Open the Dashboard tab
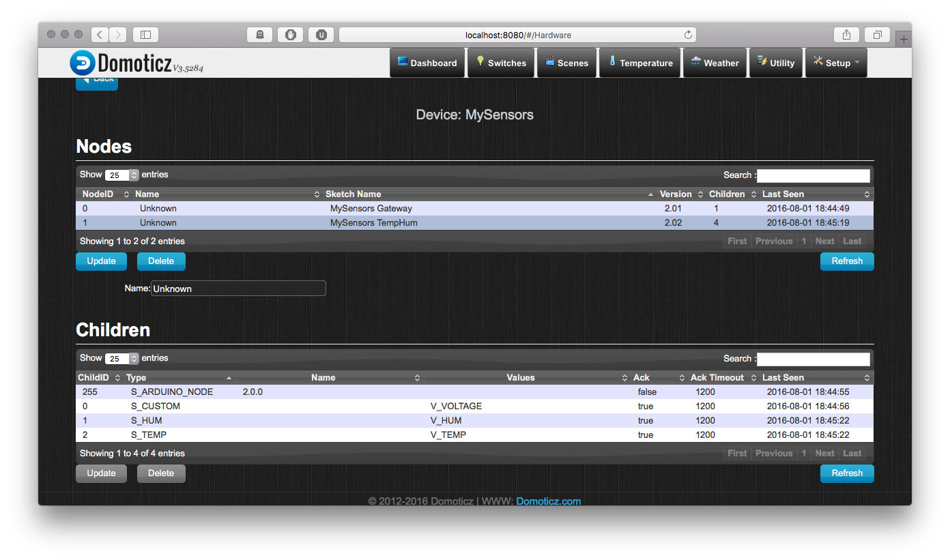This screenshot has height=560, width=950. pos(427,63)
